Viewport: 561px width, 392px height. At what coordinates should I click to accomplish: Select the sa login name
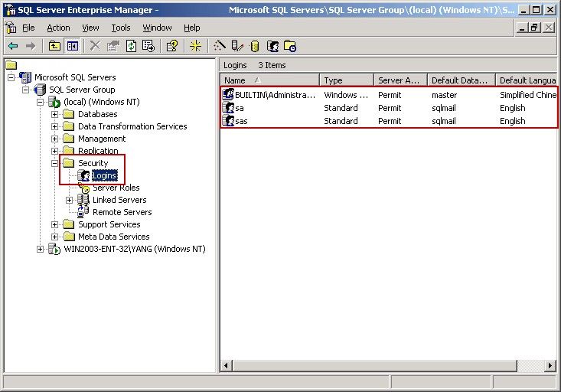[240, 108]
